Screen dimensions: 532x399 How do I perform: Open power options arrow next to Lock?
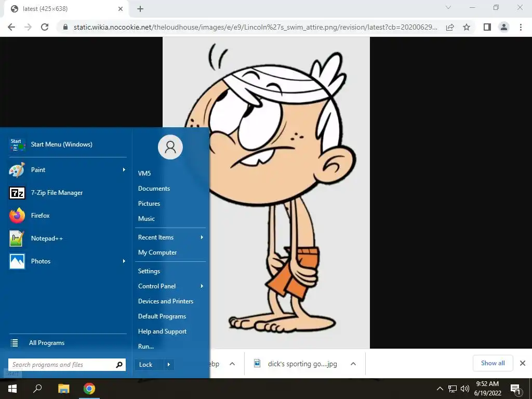coord(169,365)
